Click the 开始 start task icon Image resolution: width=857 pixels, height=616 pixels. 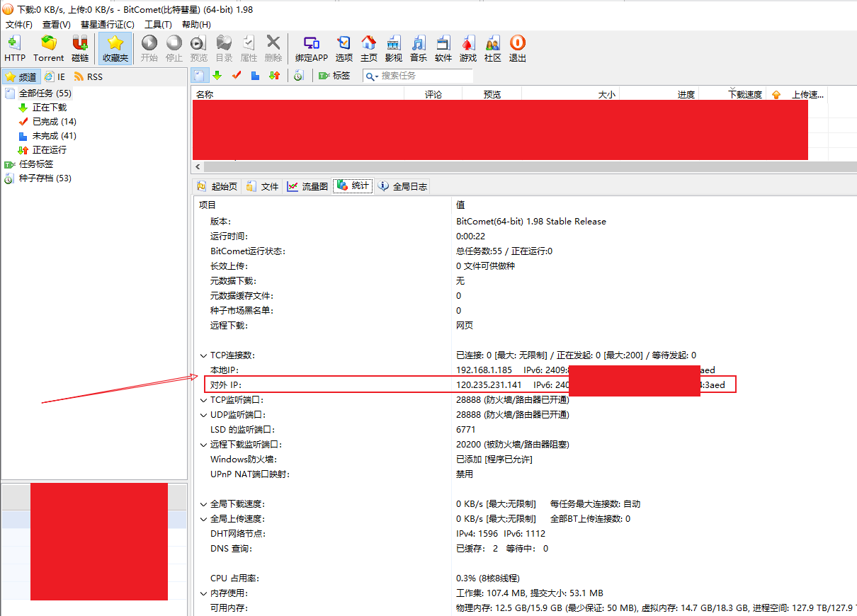tap(149, 48)
